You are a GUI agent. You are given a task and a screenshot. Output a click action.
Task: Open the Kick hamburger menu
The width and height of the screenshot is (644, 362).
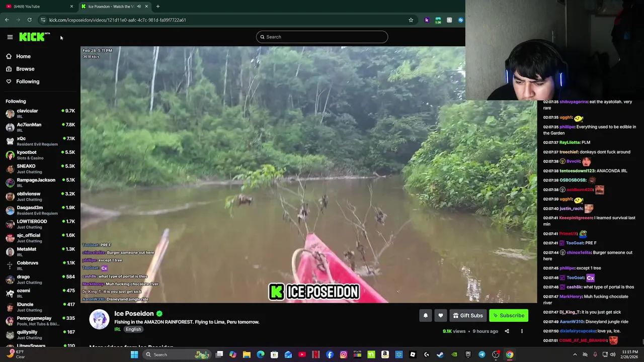(x=10, y=37)
